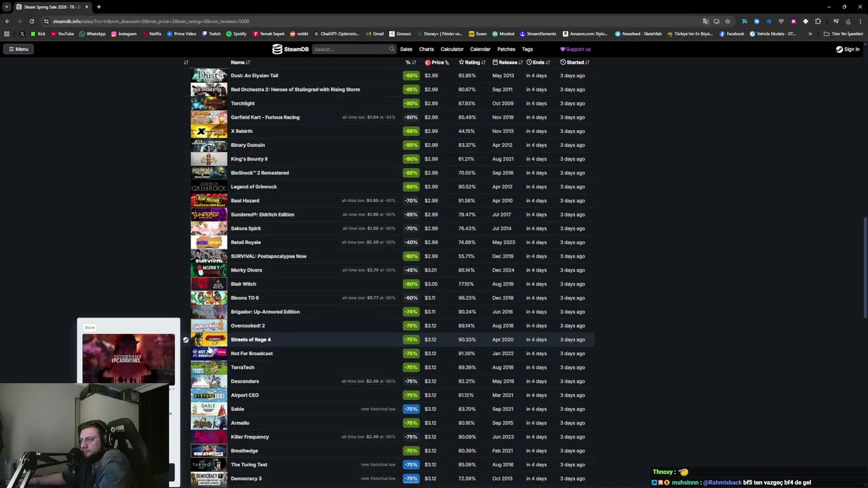Click the site info icon beside the URL
This screenshot has width=868, height=488.
coord(46,21)
